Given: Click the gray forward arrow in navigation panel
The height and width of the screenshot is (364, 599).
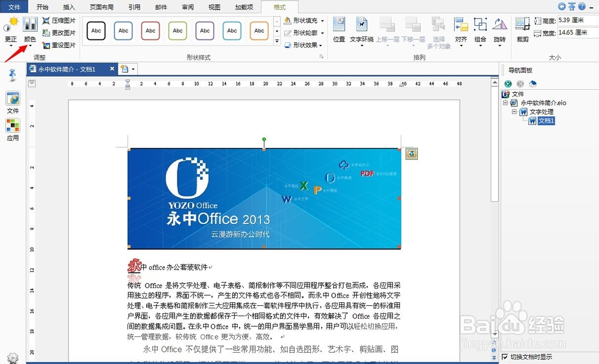Looking at the screenshot, I should (520, 84).
